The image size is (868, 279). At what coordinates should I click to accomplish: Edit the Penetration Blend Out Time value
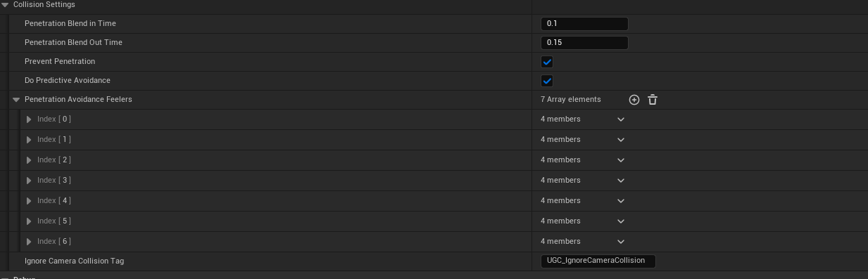[x=584, y=43]
